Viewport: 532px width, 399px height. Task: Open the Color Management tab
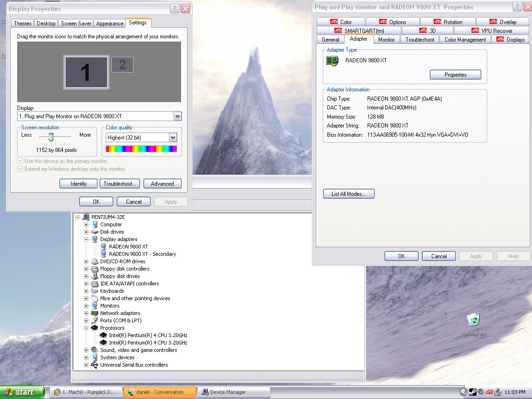point(465,40)
